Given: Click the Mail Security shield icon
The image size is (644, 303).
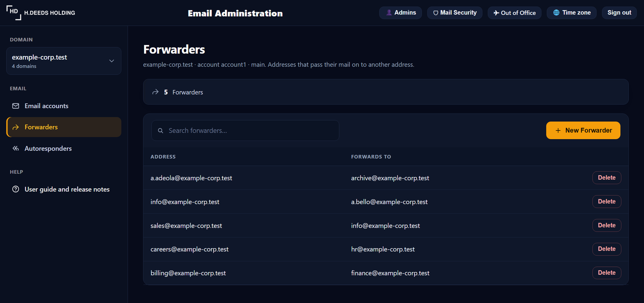Looking at the screenshot, I should click(436, 13).
